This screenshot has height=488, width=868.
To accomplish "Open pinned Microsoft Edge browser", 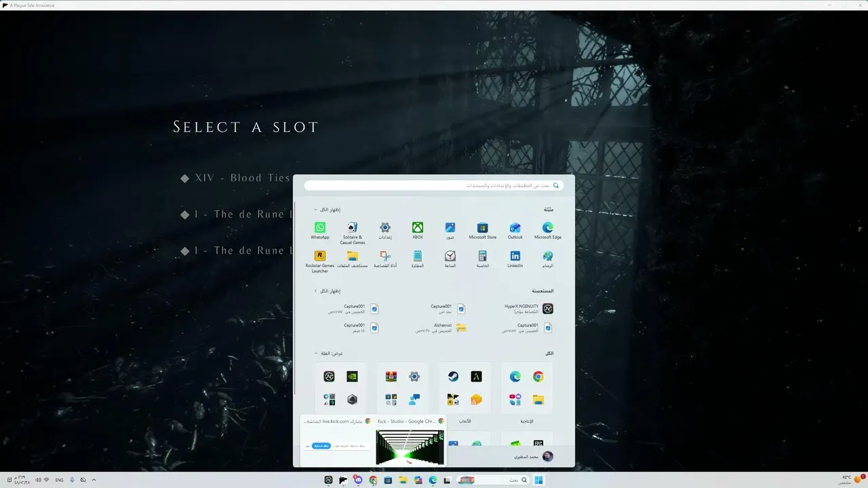I will pyautogui.click(x=548, y=231).
